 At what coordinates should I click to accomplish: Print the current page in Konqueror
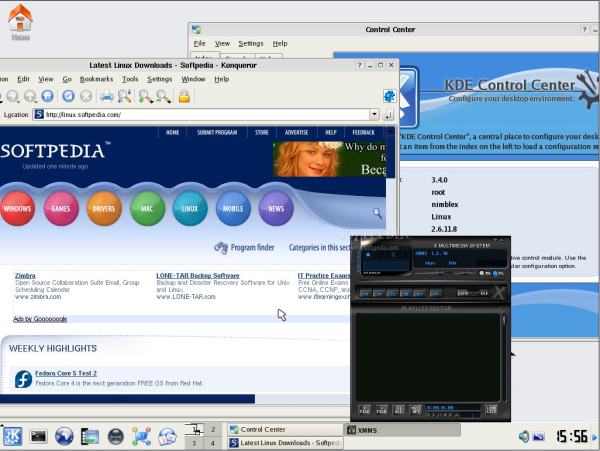pos(106,96)
